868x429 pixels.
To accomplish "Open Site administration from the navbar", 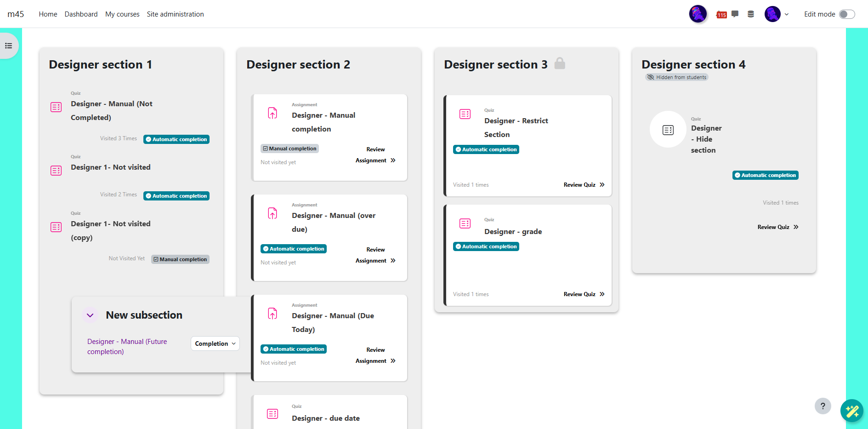I will coord(175,14).
